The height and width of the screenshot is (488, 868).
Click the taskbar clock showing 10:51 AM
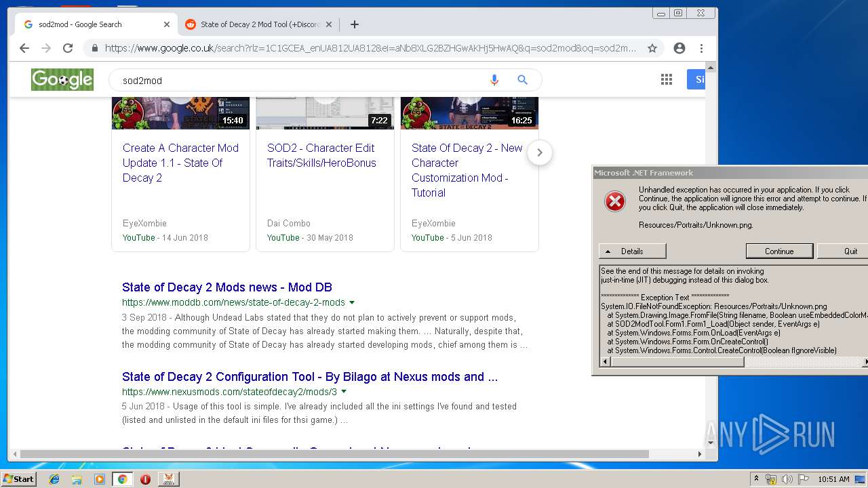(x=833, y=479)
